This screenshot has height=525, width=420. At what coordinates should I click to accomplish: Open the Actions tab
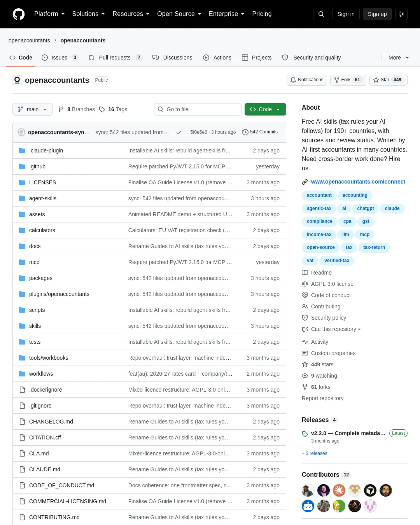click(217, 58)
